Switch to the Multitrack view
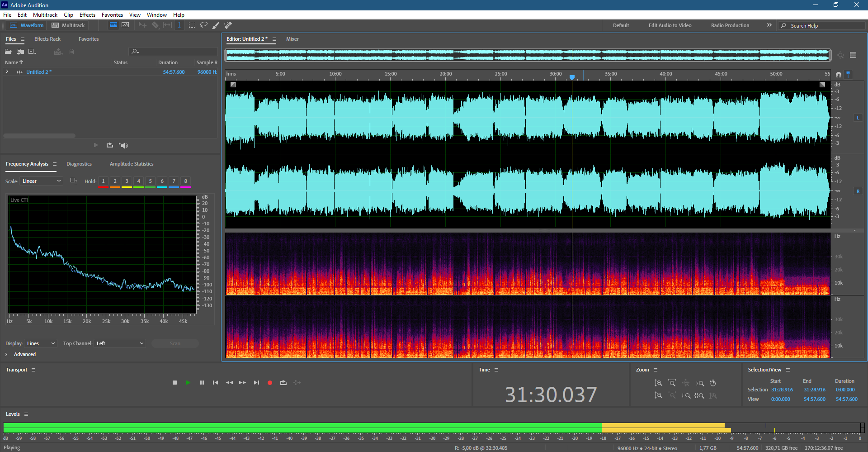868x452 pixels. (x=68, y=25)
